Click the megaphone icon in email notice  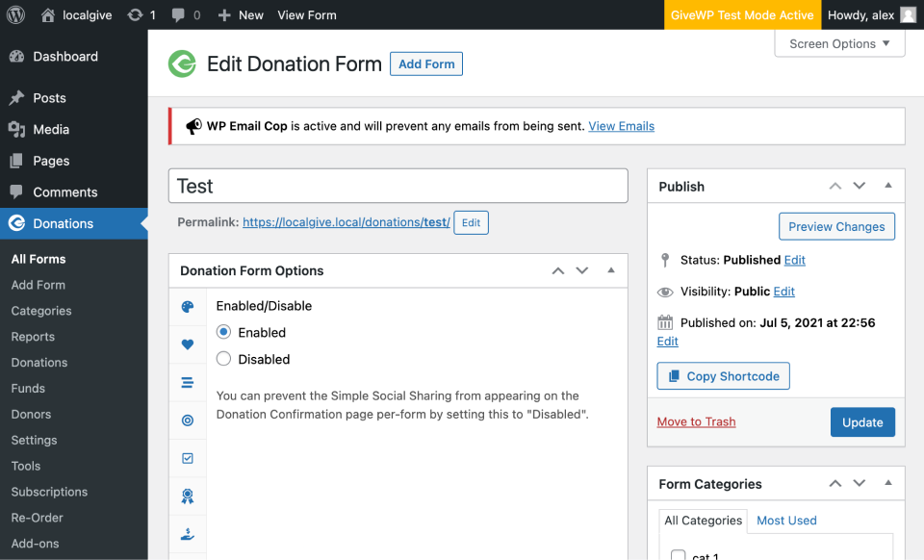click(193, 126)
